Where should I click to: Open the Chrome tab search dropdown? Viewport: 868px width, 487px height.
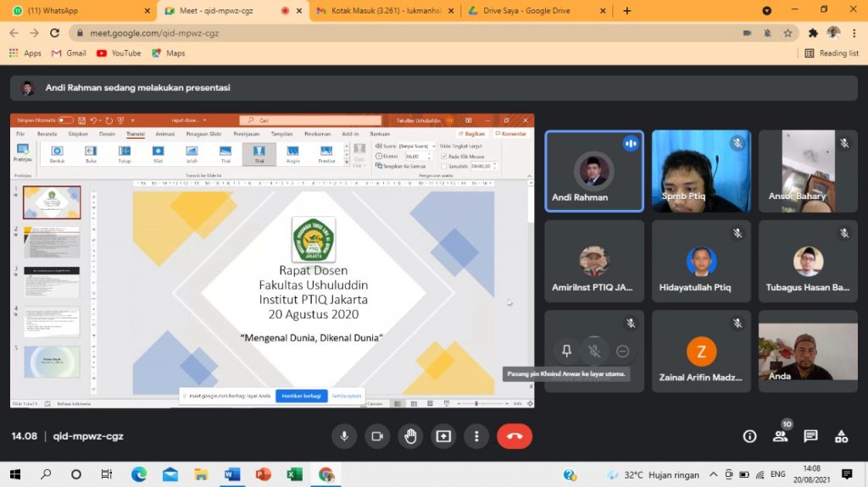coord(766,10)
